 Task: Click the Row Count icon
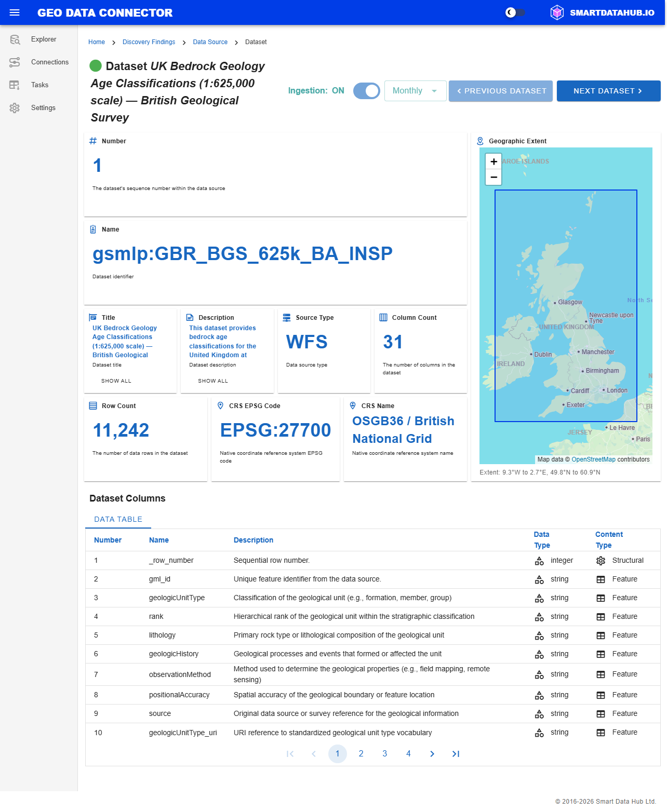click(x=93, y=406)
